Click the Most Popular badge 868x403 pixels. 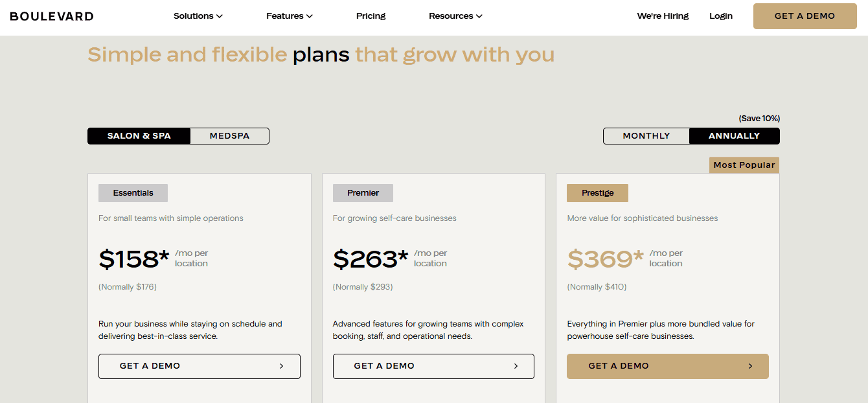point(744,165)
